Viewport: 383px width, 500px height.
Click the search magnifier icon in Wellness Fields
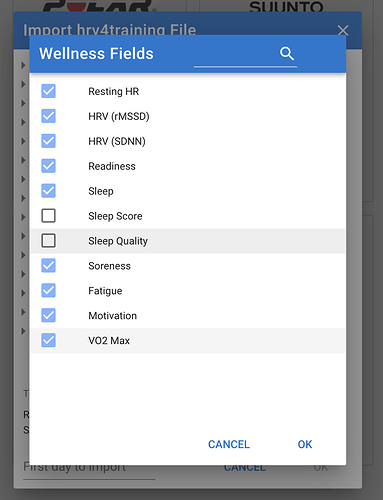coord(287,53)
